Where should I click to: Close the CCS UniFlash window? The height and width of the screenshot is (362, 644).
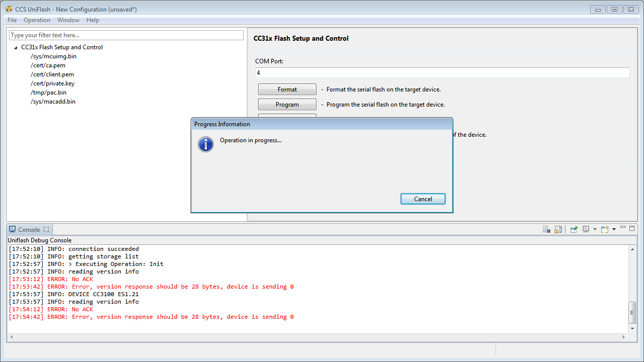click(x=630, y=9)
